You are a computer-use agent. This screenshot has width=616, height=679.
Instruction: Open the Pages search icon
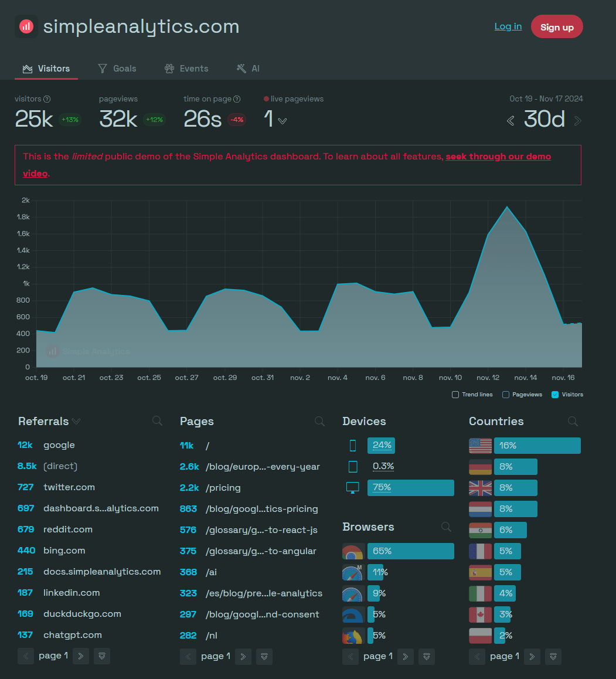(319, 420)
